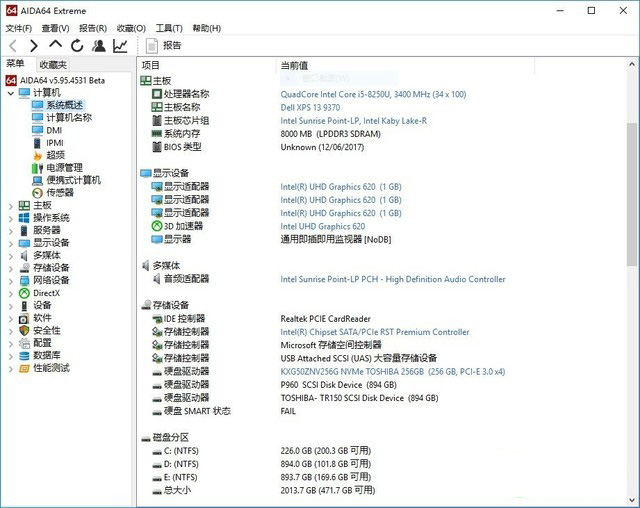Expand the 网络设备 tree node
The width and height of the screenshot is (640, 508).
pos(11,281)
